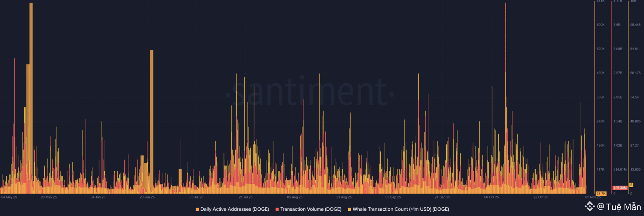Toggle Daily Active Addresses (DOGE) legend label
Screen dimensions: 644x216
pyautogui.click(x=235, y=209)
